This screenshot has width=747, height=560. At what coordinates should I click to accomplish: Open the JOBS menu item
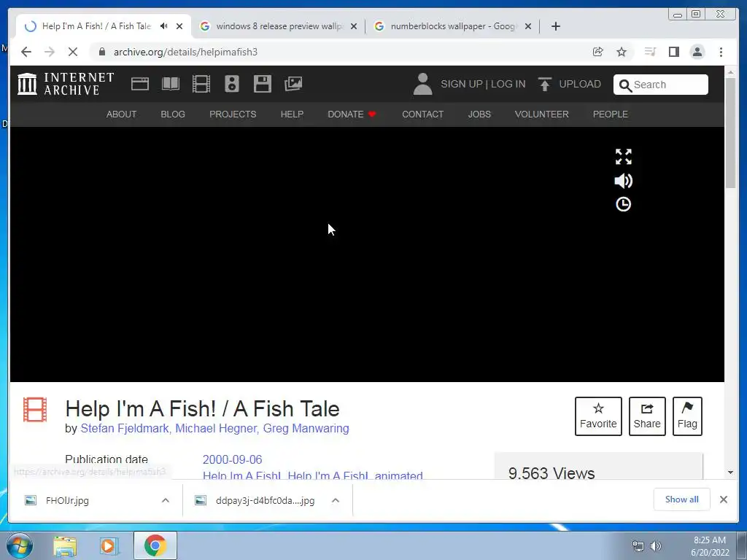479,114
